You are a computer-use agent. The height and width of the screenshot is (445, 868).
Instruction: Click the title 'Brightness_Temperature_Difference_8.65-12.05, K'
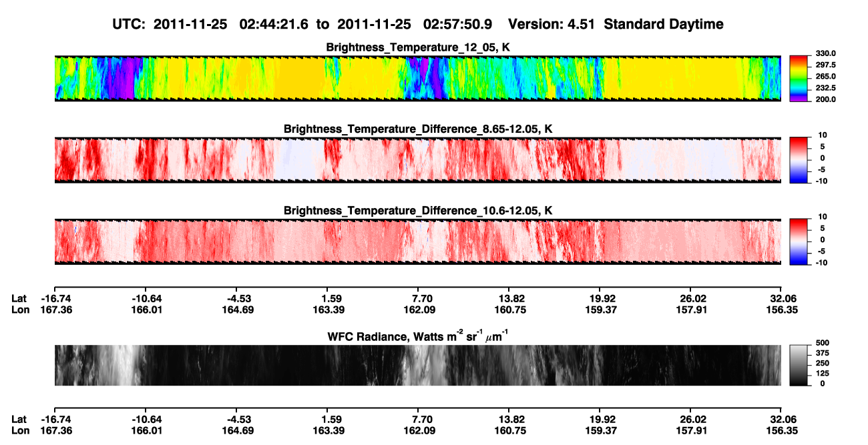click(x=418, y=129)
